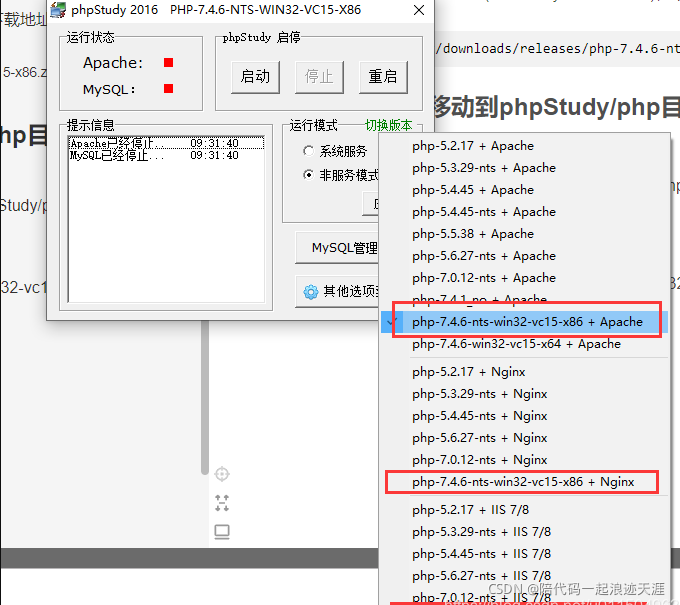Viewport: 680px width, 605px height.
Task: Choose php-5.6.27-nts + Nginx
Action: click(525, 438)
